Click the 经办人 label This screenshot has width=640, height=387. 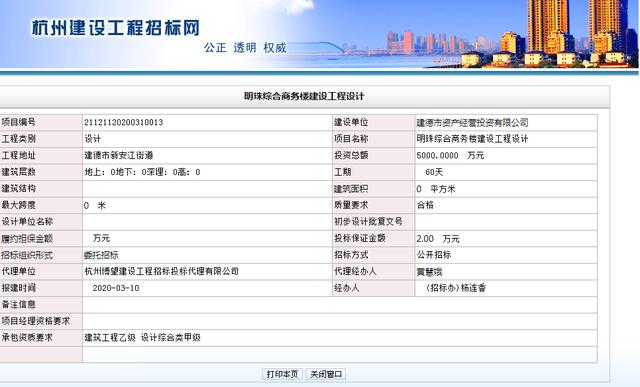(x=347, y=288)
